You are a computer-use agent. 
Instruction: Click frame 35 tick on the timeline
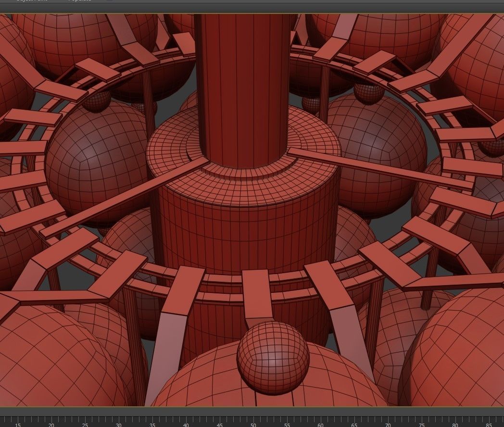(x=152, y=425)
